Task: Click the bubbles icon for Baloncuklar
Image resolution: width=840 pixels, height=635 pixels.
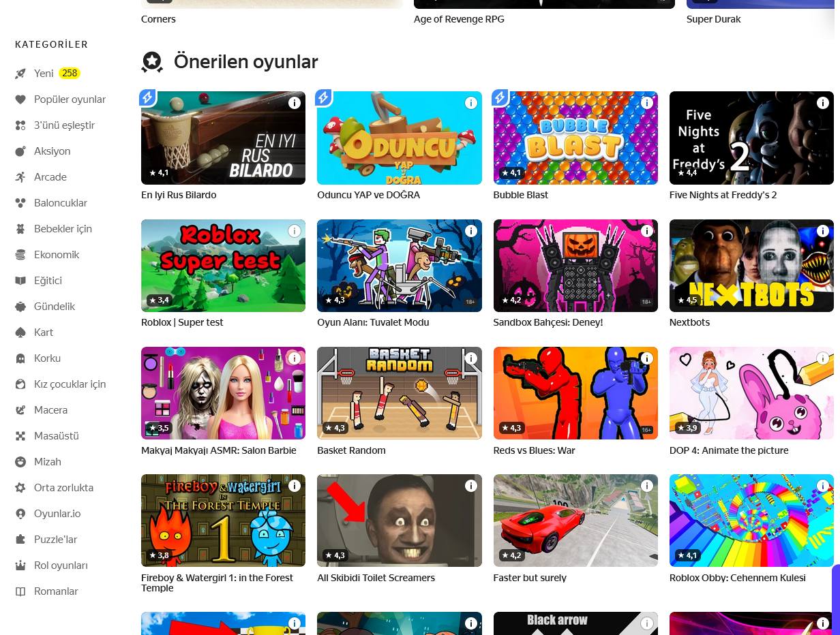Action: pyautogui.click(x=20, y=203)
